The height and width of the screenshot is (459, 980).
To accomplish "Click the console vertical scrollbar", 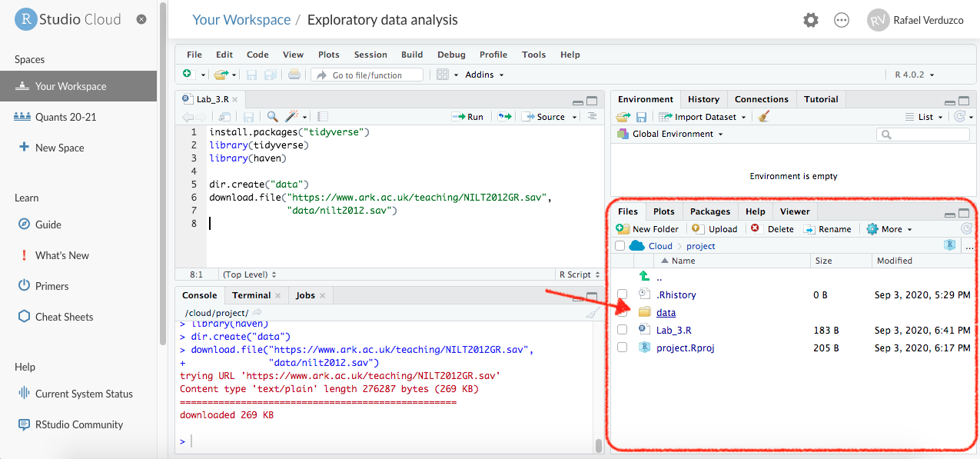I will (599, 445).
